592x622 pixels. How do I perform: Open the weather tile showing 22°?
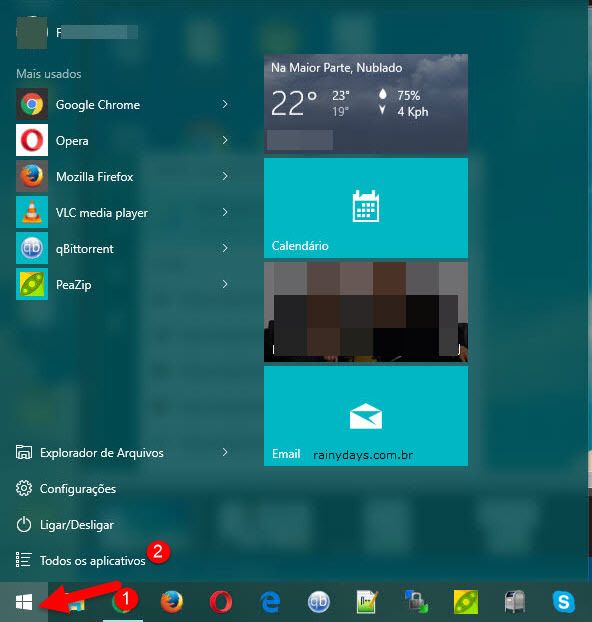coord(366,104)
